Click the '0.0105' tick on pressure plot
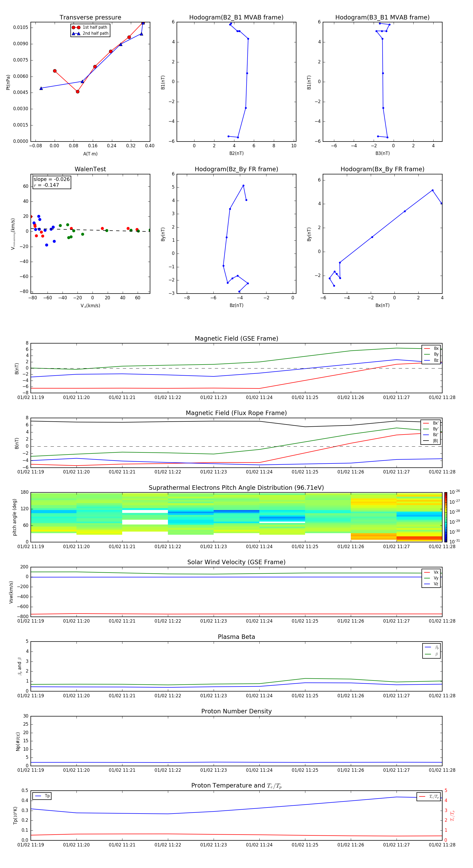The height and width of the screenshot is (868, 473). pyautogui.click(x=20, y=27)
